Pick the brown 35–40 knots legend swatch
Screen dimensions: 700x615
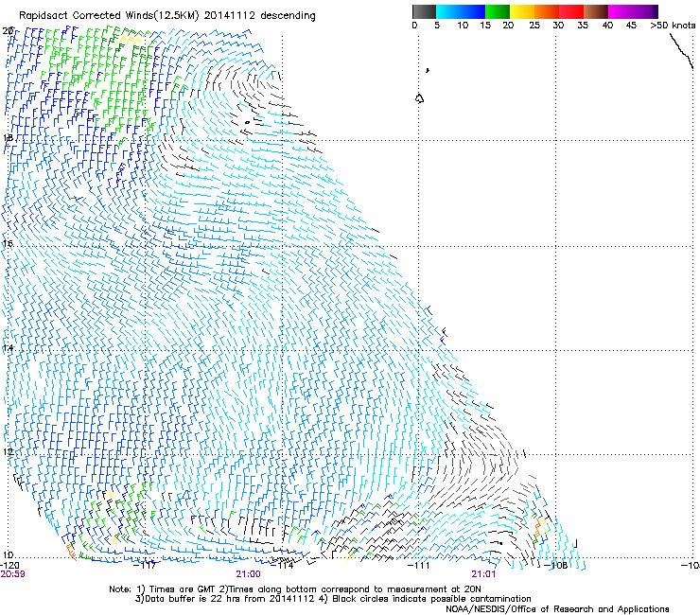click(596, 11)
